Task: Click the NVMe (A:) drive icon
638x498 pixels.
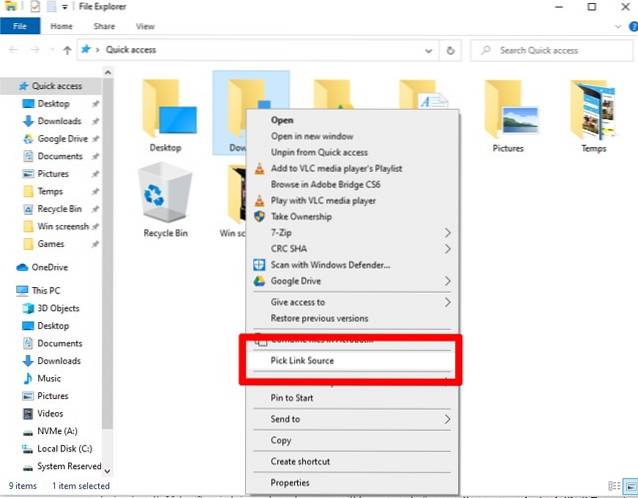Action: 28,432
